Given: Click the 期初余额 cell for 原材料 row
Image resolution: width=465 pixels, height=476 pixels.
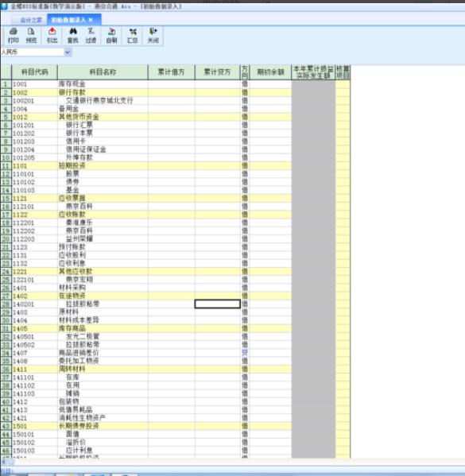Looking at the screenshot, I should click(270, 312).
